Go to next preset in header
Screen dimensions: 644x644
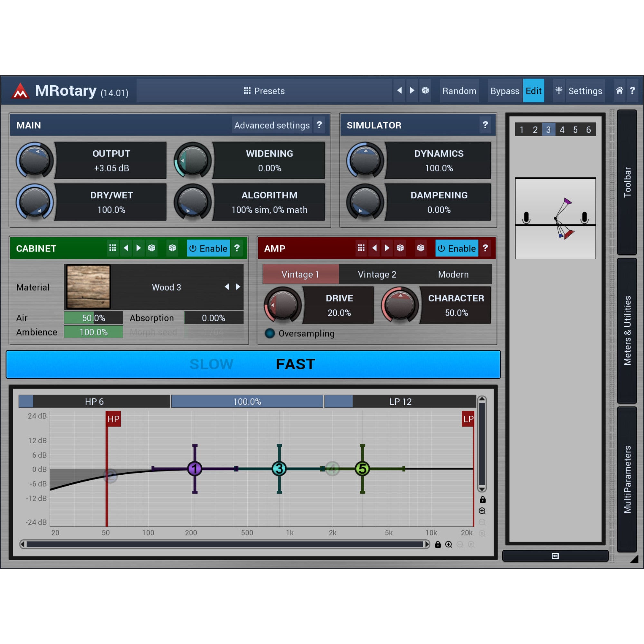412,91
